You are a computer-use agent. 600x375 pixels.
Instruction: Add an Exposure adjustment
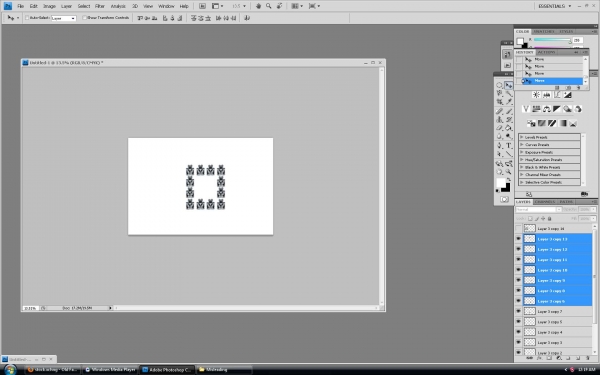[x=567, y=95]
